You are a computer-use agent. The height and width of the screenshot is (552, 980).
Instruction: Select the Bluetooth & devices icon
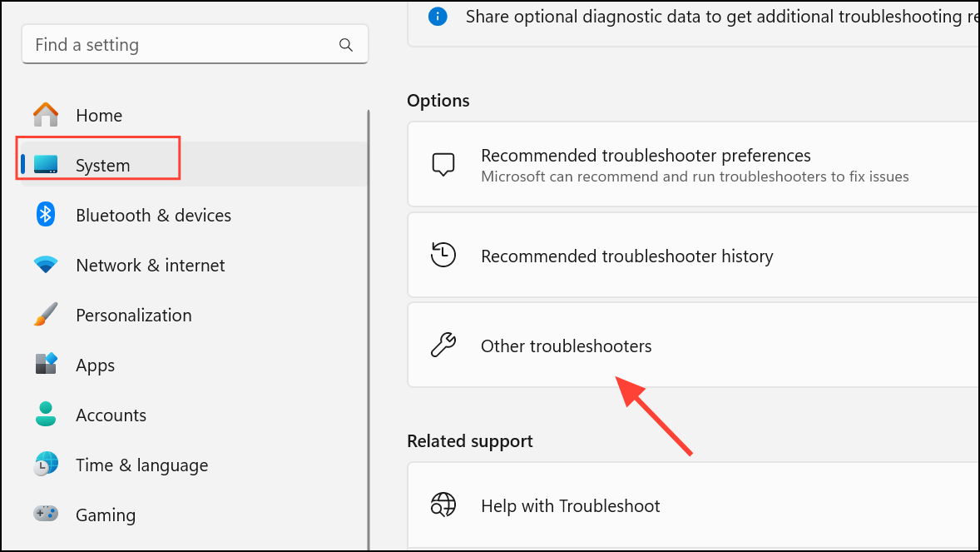tap(46, 215)
